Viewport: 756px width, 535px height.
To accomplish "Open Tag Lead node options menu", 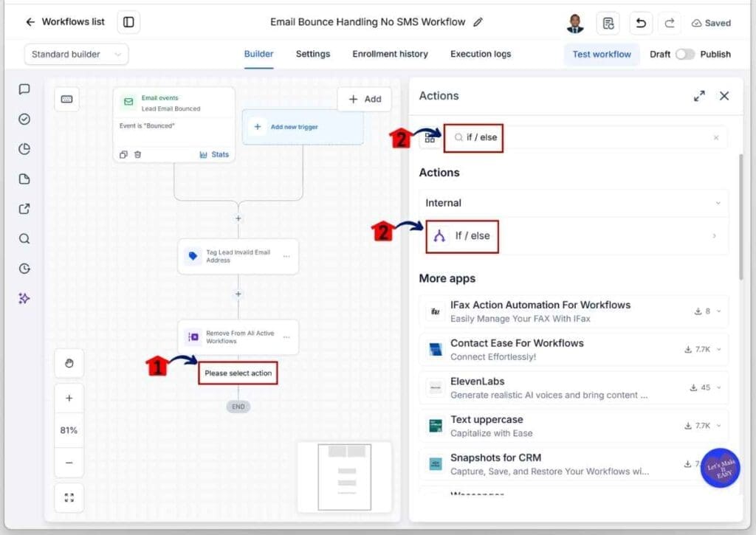I will 287,256.
